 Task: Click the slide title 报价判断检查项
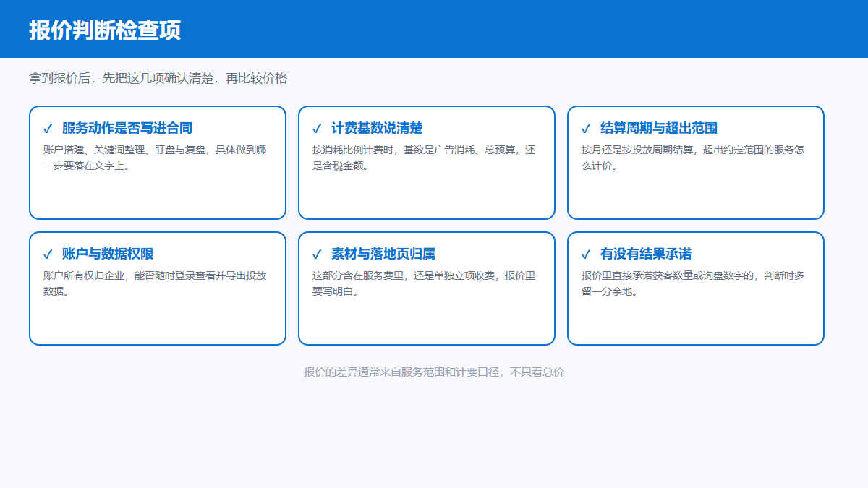105,30
